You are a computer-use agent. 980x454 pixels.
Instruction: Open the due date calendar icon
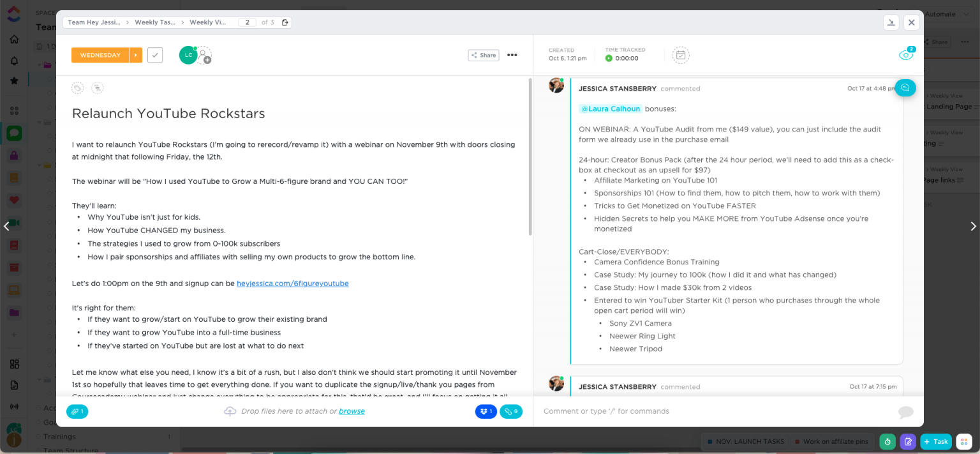coord(681,55)
